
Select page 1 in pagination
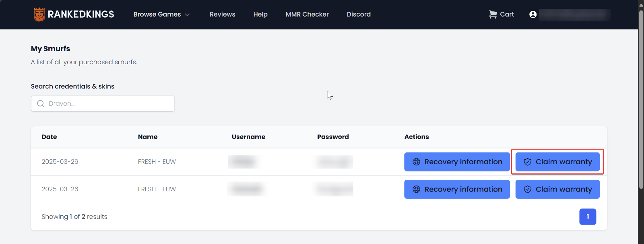[x=588, y=217]
